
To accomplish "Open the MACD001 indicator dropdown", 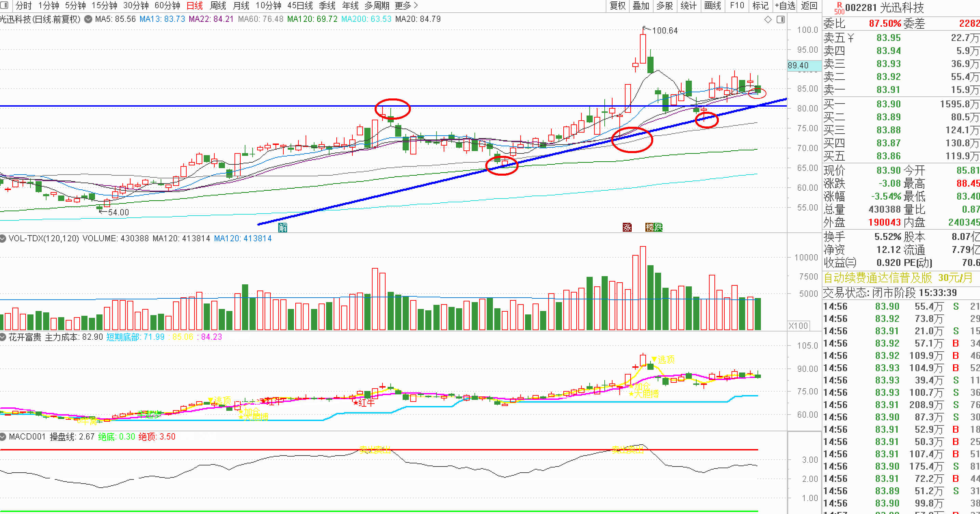I will coord(3,436).
